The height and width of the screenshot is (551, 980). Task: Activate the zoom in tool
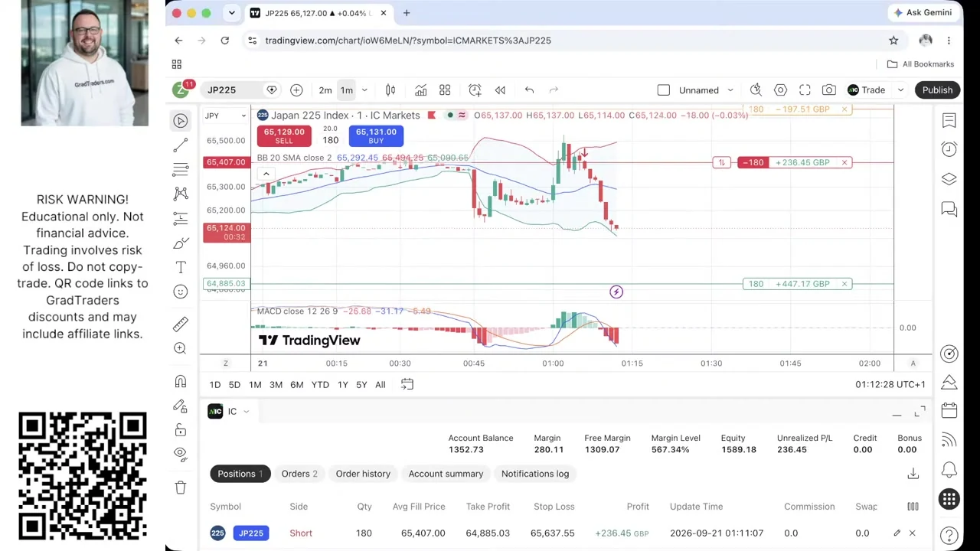pyautogui.click(x=181, y=348)
